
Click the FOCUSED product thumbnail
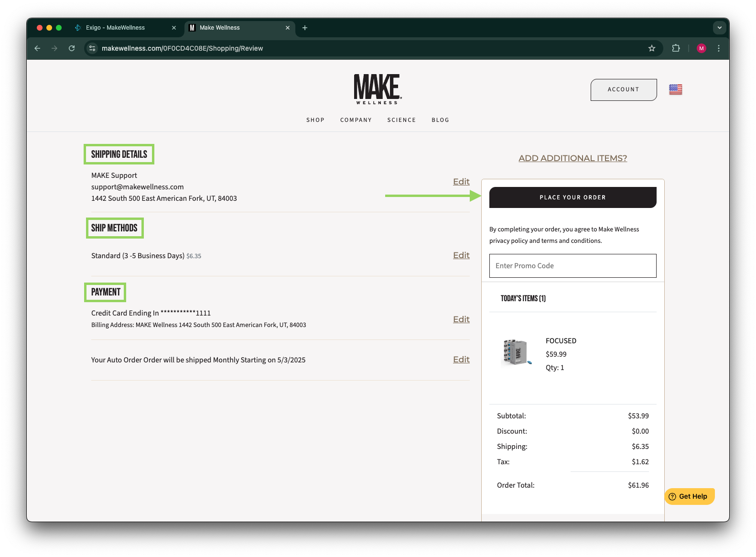tap(517, 352)
